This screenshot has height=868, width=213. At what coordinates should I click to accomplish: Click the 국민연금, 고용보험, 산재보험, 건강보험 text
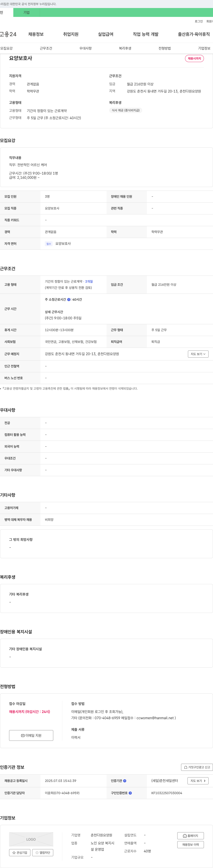71,342
